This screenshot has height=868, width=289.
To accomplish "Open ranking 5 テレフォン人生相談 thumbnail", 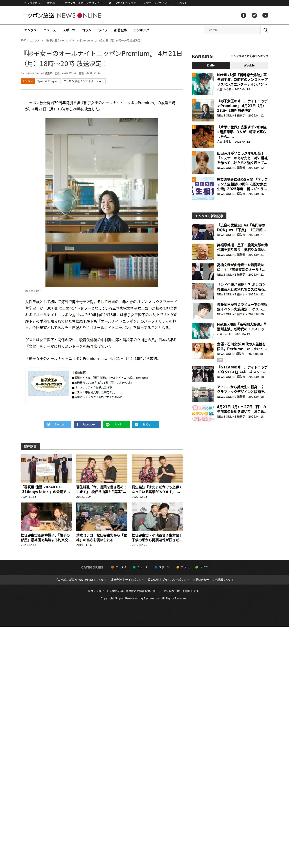I will coord(203,188).
